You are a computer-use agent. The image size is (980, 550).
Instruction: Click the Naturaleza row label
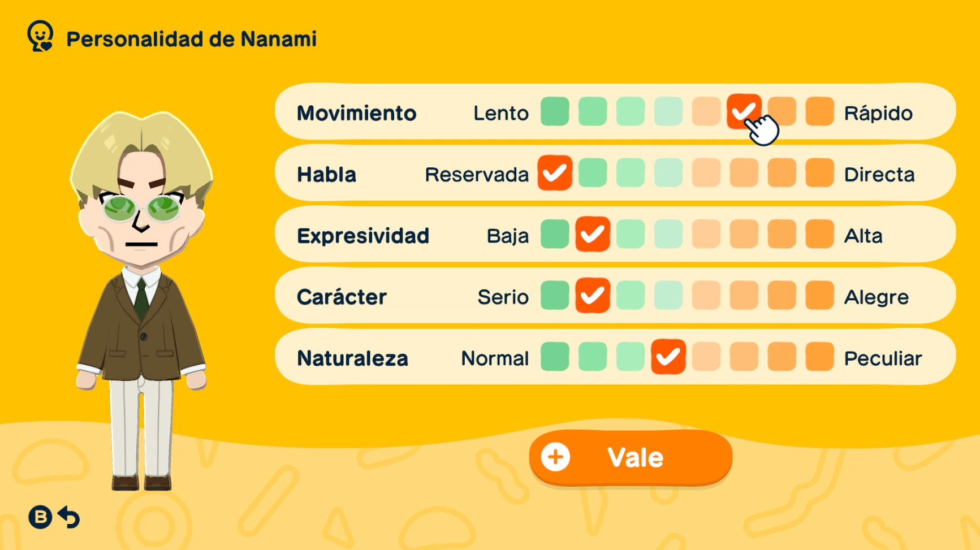click(352, 358)
